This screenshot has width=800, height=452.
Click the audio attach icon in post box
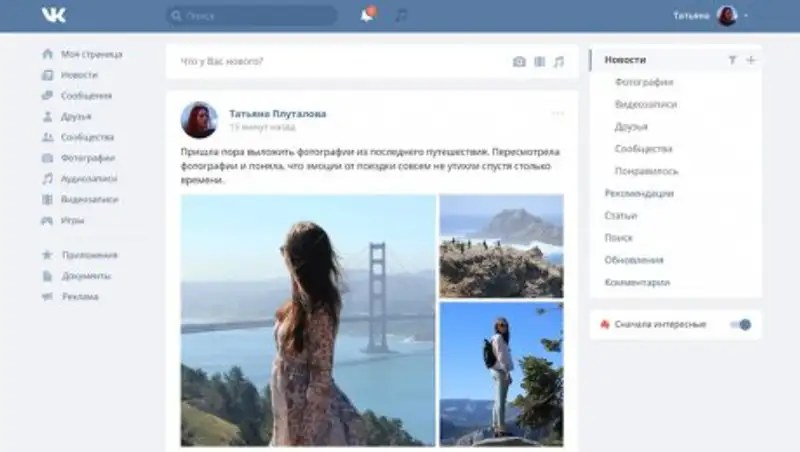pos(559,62)
